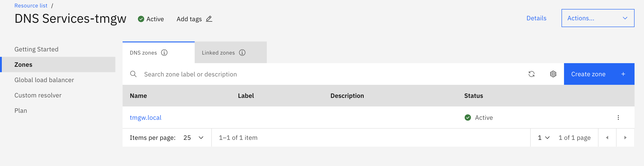Click the edit pencil icon beside Add tags
The height and width of the screenshot is (166, 644).
tap(209, 19)
